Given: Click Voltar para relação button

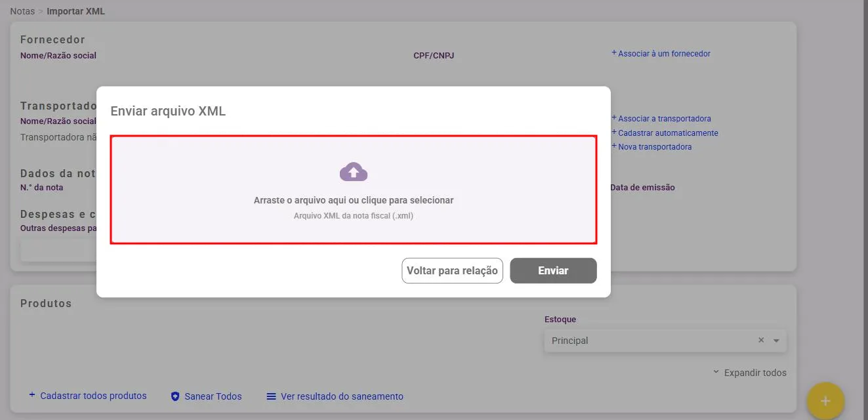Looking at the screenshot, I should coord(452,270).
